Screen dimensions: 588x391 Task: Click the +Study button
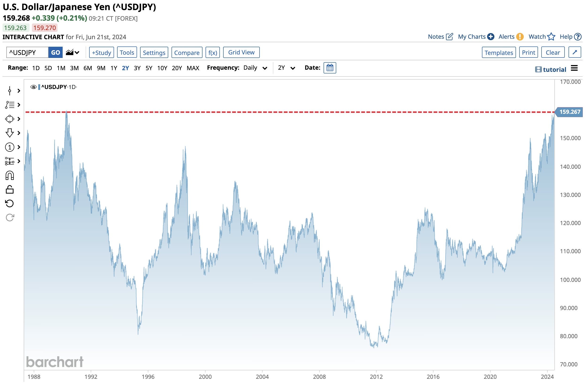coord(101,52)
